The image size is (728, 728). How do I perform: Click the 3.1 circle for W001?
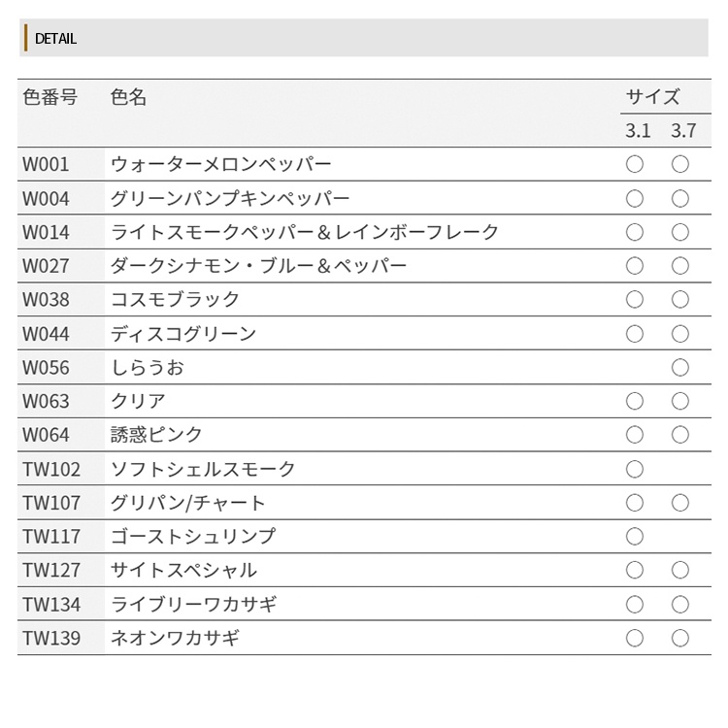[x=635, y=164]
